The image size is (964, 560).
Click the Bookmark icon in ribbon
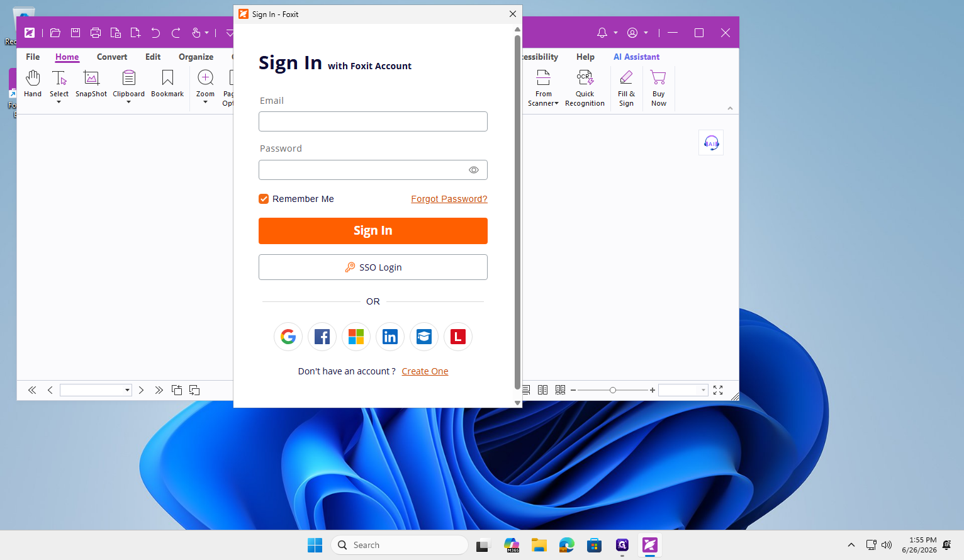(x=167, y=84)
